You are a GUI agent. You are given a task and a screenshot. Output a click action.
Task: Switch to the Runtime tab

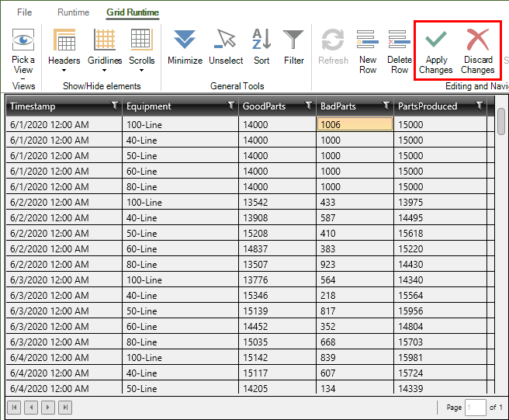pyautogui.click(x=73, y=12)
